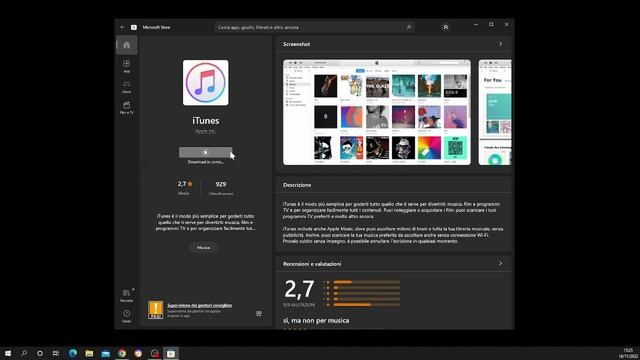Click the large 2,7 rating score
The height and width of the screenshot is (360, 640).
pos(299,289)
